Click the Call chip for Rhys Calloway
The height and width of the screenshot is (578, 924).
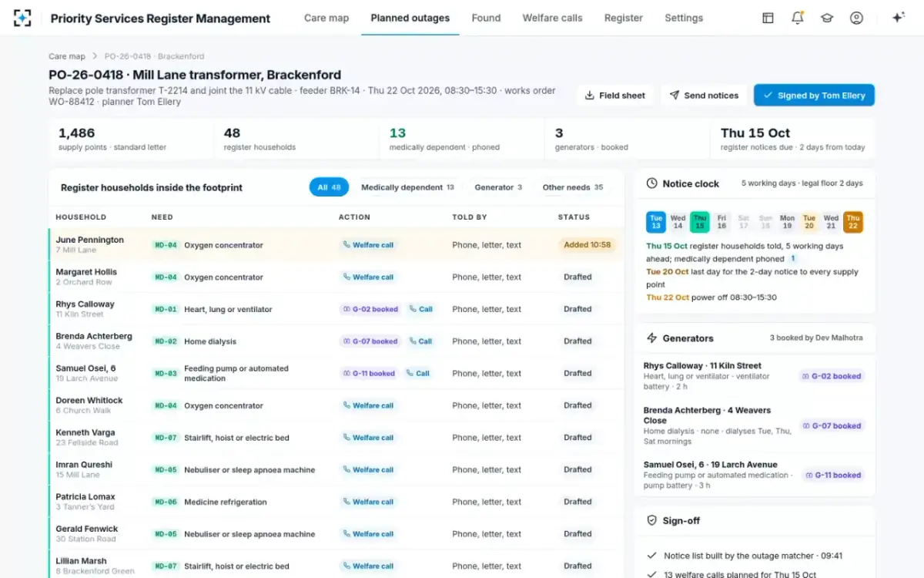420,309
